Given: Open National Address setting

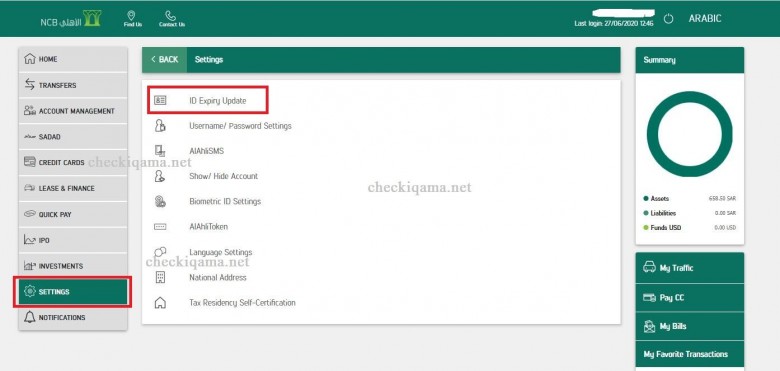Looking at the screenshot, I should point(218,278).
